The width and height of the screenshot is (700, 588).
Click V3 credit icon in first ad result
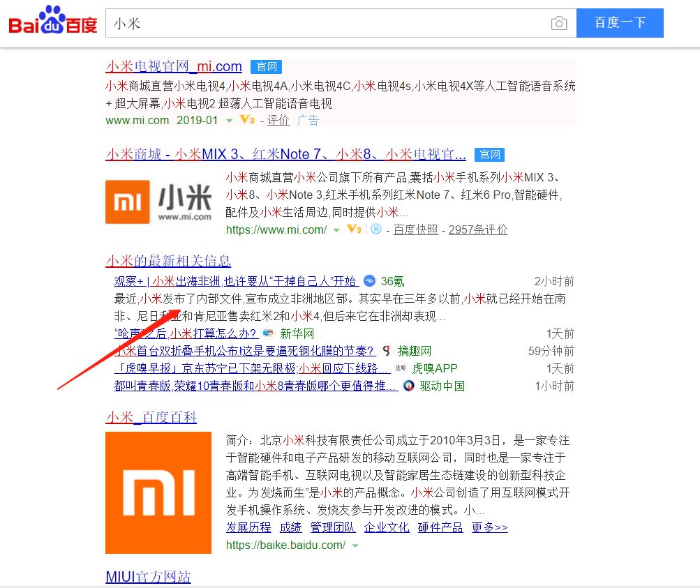[x=247, y=119]
